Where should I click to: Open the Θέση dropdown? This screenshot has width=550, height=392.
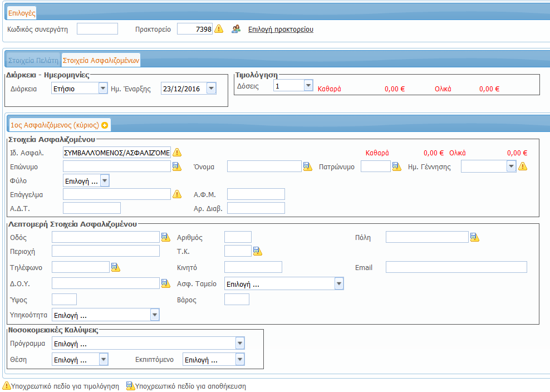[x=104, y=359]
